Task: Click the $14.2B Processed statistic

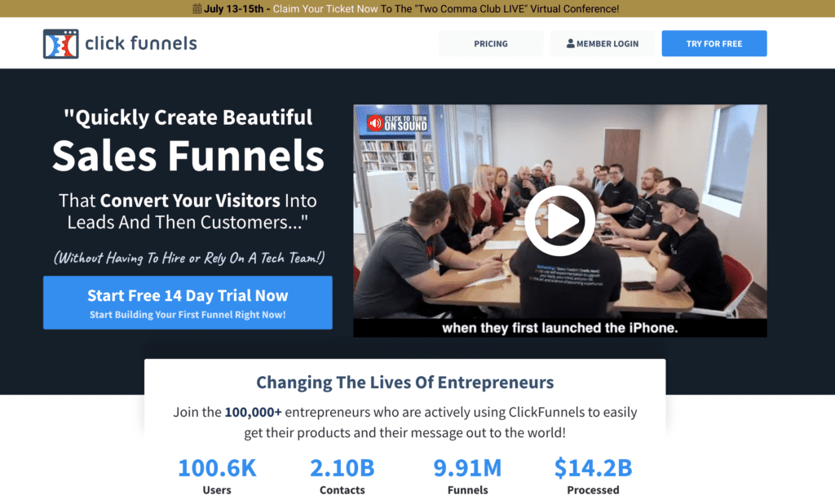Action: tap(594, 475)
